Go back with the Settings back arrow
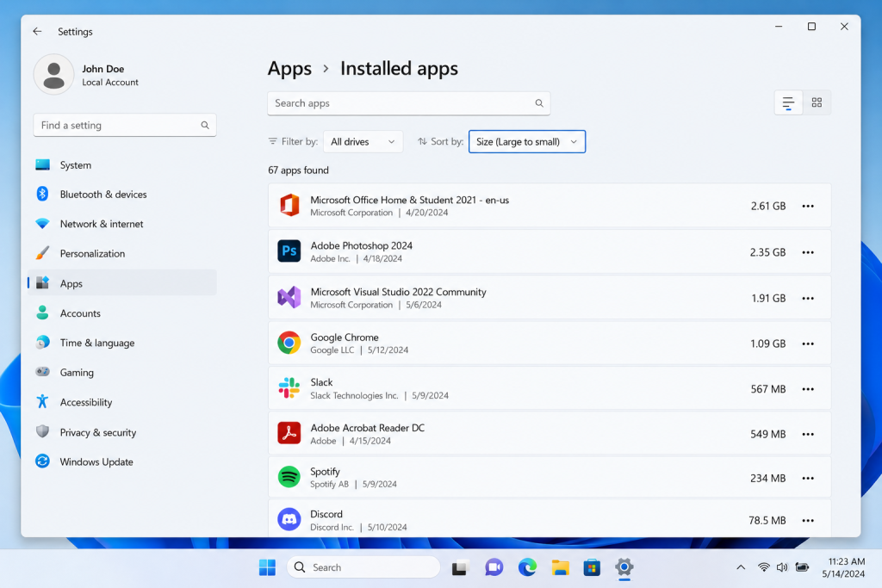This screenshot has width=882, height=588. 37,32
